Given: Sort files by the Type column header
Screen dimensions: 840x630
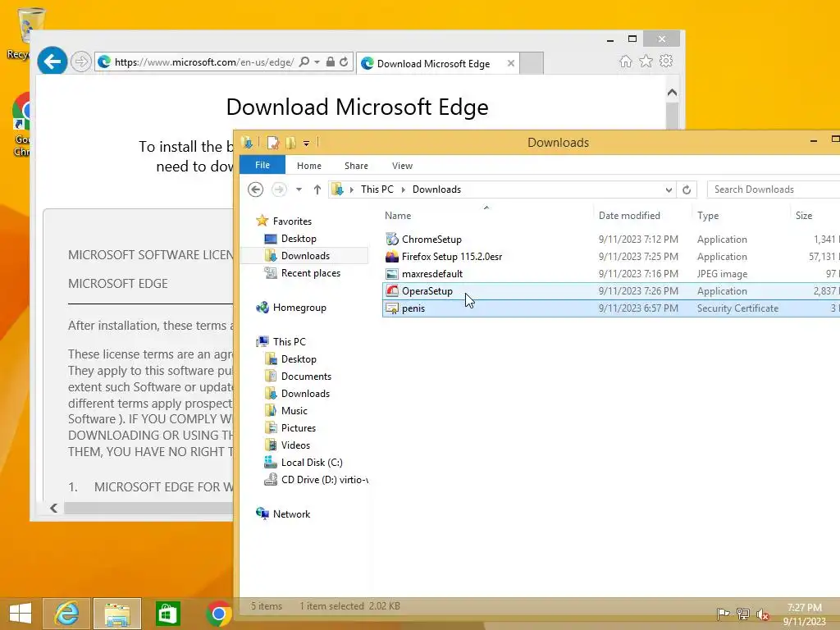Looking at the screenshot, I should (x=708, y=216).
